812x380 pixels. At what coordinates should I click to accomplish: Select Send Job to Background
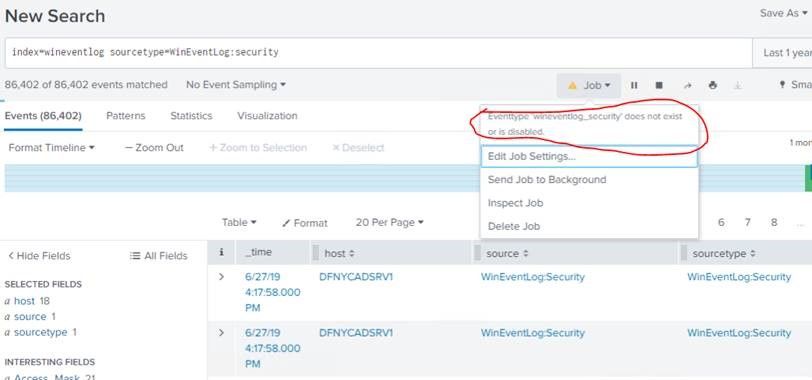click(589, 180)
